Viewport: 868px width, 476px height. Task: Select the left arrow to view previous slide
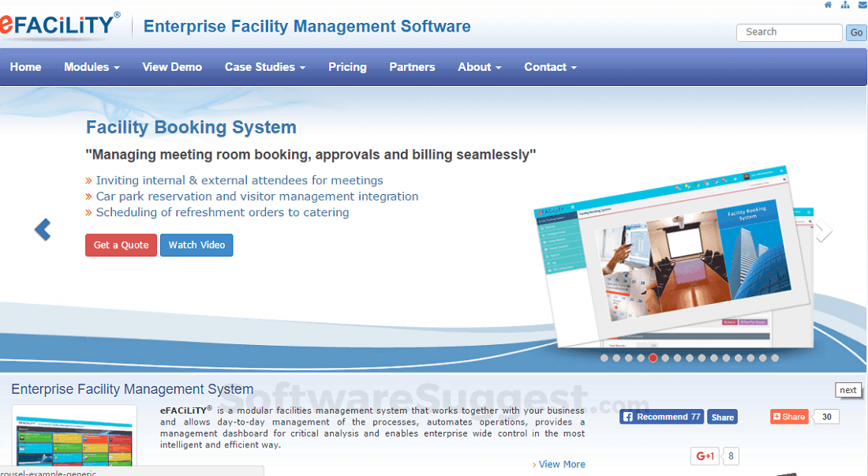42,230
